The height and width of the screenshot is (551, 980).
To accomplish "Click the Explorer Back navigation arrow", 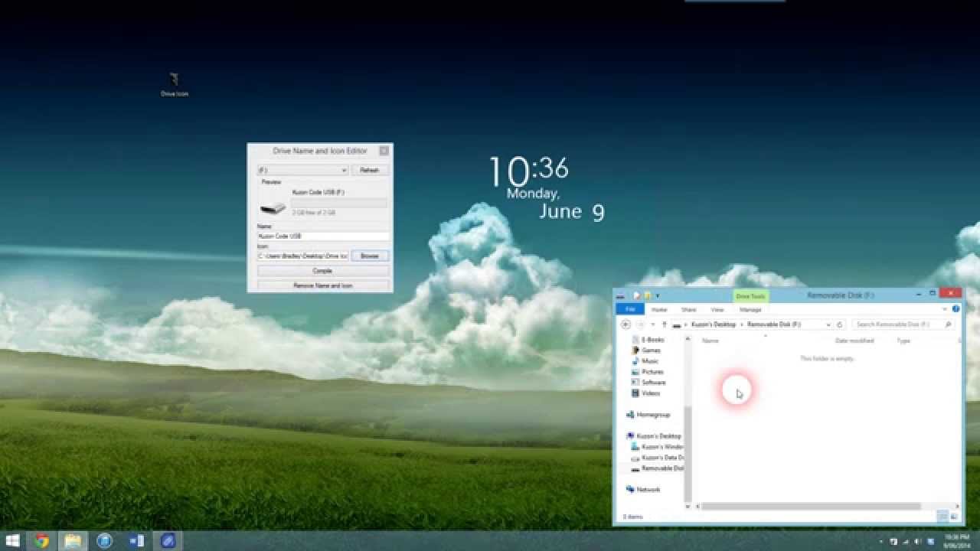I will point(626,324).
